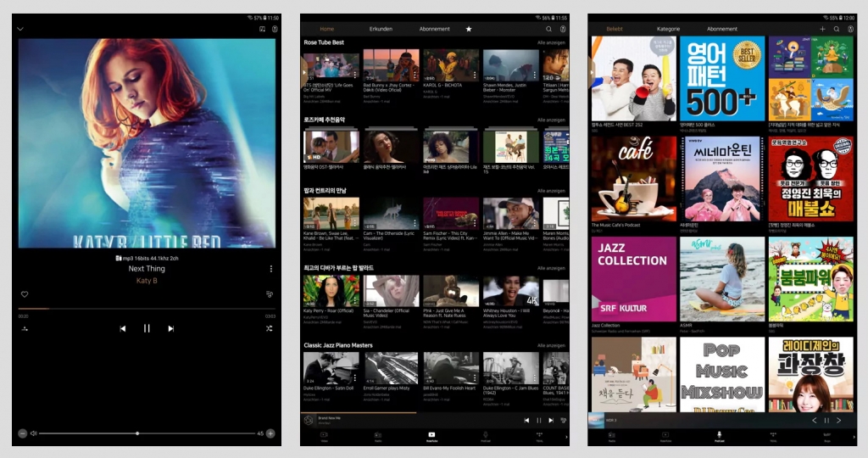Go to Bugs in Podcast screen bottom bar

tap(827, 437)
